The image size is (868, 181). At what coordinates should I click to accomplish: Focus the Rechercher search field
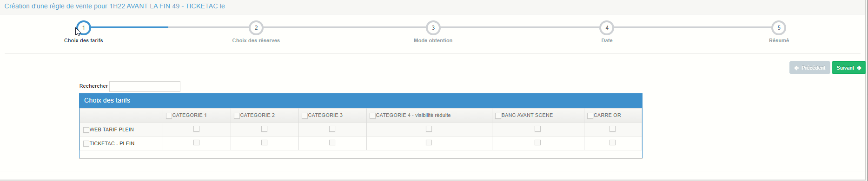coord(145,86)
